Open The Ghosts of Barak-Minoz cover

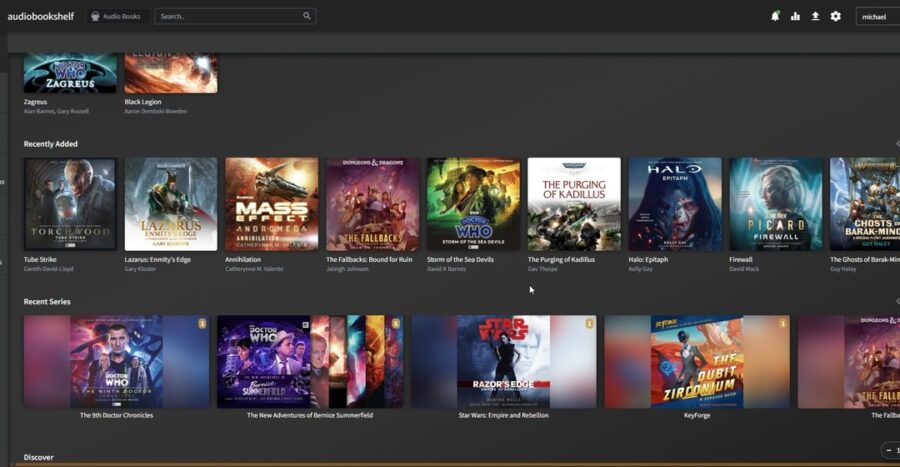pos(865,204)
